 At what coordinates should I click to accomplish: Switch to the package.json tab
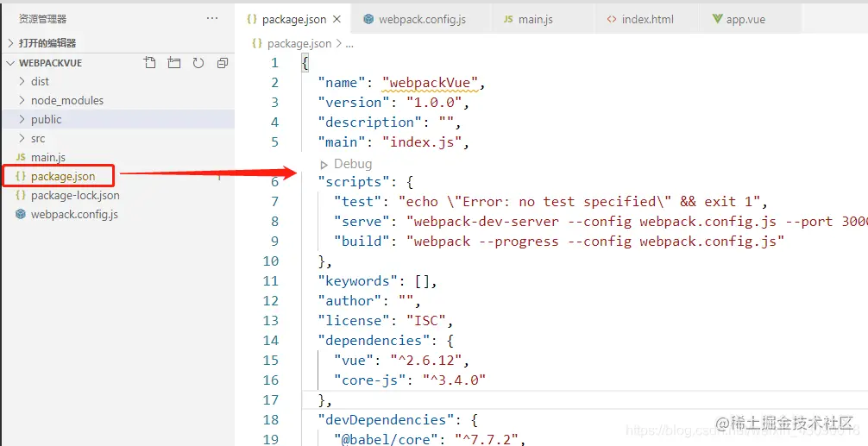[x=292, y=19]
